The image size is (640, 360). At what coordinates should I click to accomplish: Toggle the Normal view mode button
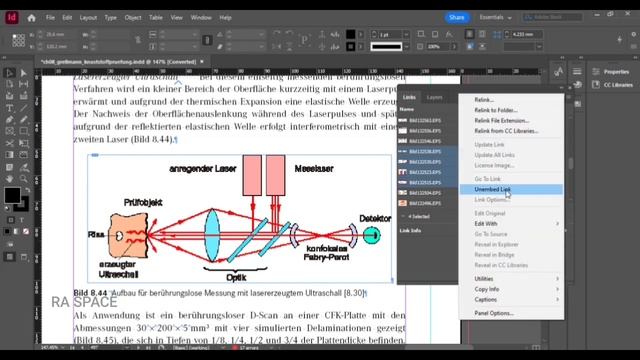coord(10,257)
